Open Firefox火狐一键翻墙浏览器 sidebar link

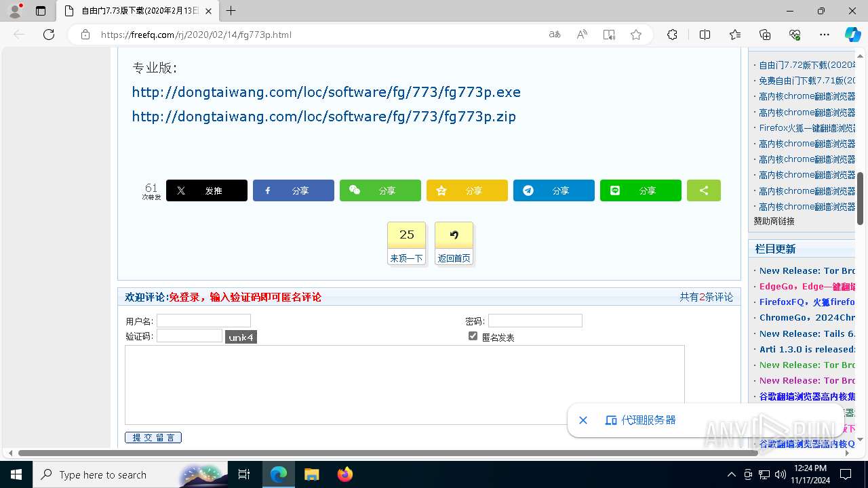[x=807, y=128]
